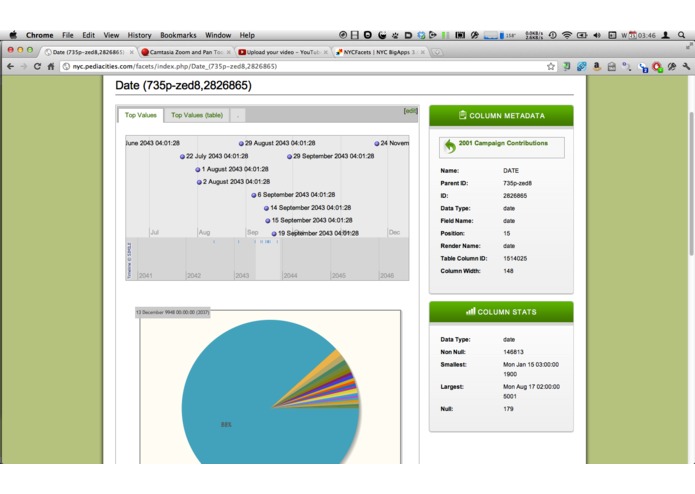Click the browser forward arrow
The image size is (695, 494).
click(24, 66)
